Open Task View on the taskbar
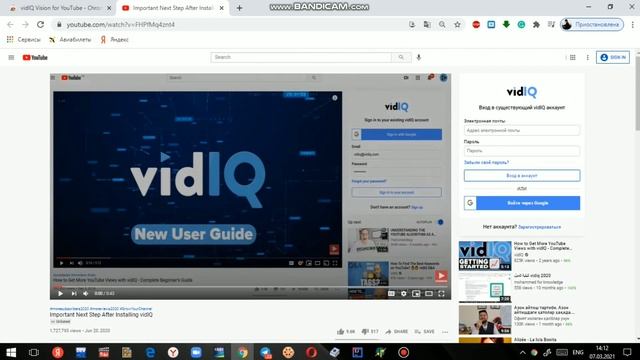The height and width of the screenshot is (360, 640). pos(33,352)
